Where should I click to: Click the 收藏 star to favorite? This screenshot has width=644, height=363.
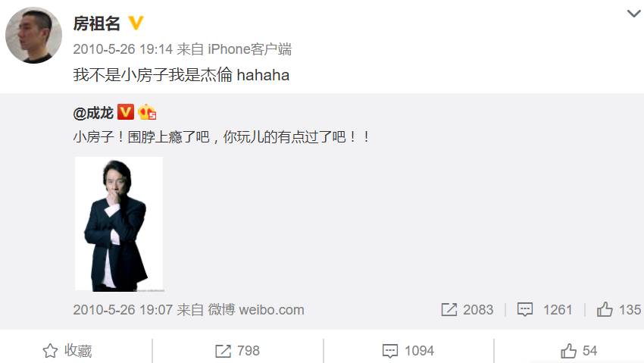tap(67, 351)
